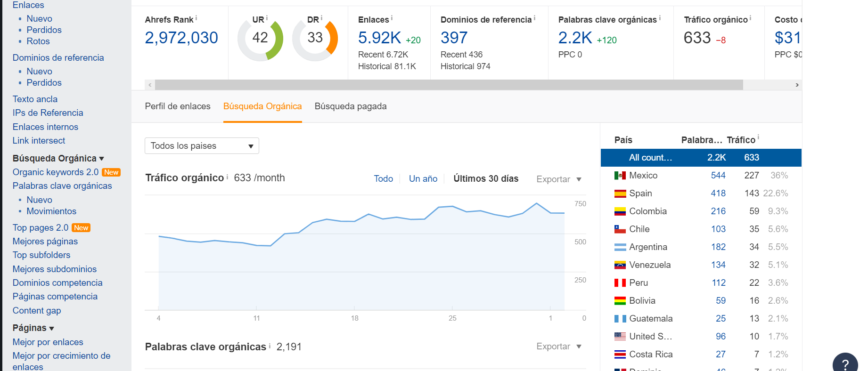Image resolution: width=868 pixels, height=371 pixels.
Task: Open Dominios de referencia sidebar link
Action: [x=58, y=58]
